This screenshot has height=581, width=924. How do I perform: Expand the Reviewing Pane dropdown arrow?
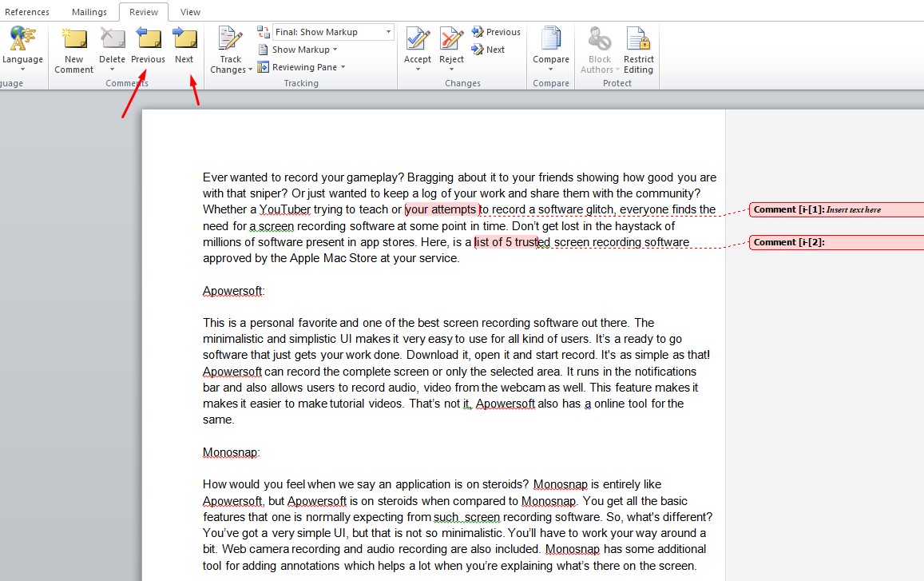[343, 67]
